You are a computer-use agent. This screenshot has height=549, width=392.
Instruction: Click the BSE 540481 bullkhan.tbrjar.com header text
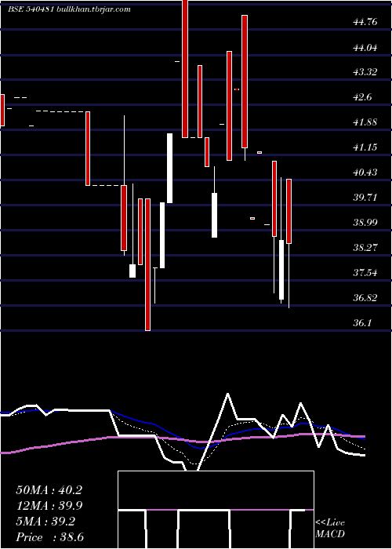click(69, 9)
